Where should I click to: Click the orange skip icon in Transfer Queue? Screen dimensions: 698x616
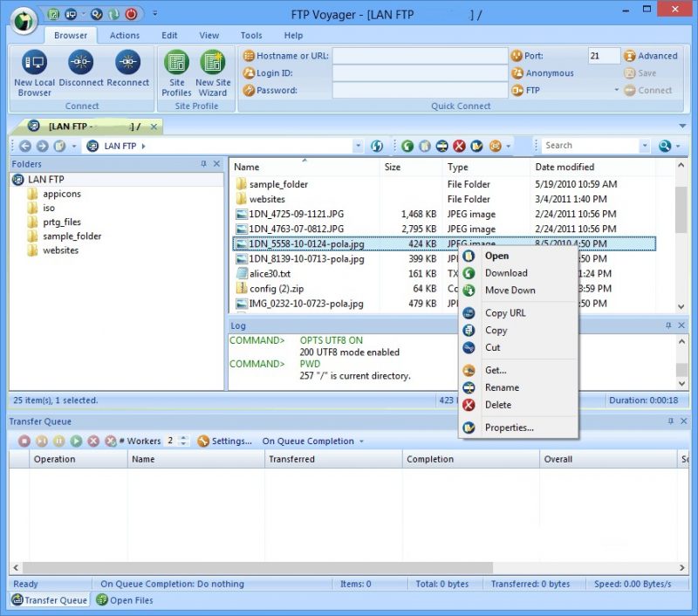41,441
